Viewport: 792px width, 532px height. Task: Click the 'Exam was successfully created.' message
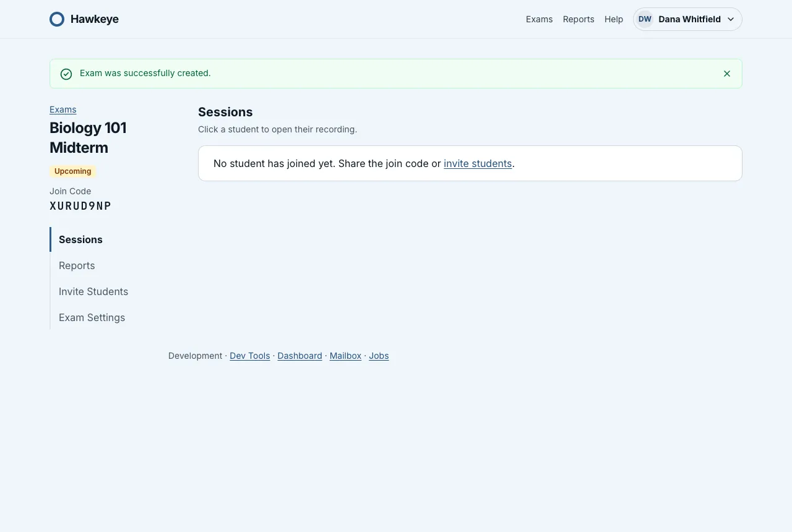(x=145, y=73)
